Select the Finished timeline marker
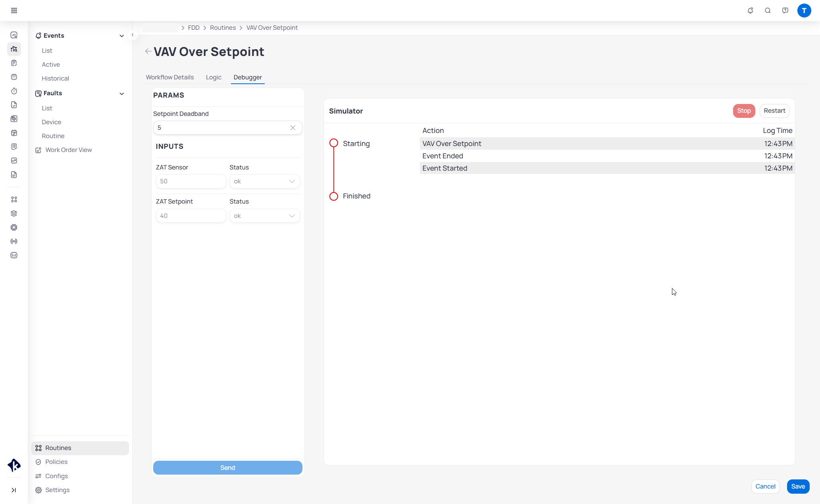 (x=334, y=196)
